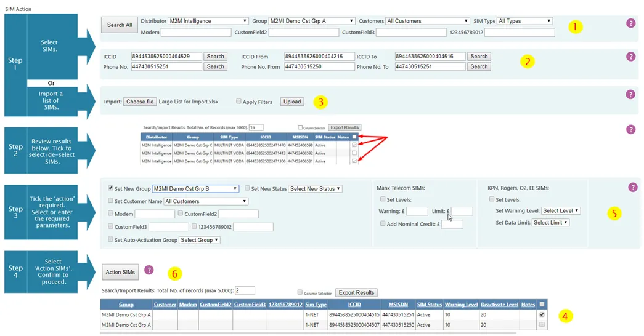The width and height of the screenshot is (644, 336).
Task: Toggle the 123456789012 checkbox in Step 3
Action: click(194, 226)
